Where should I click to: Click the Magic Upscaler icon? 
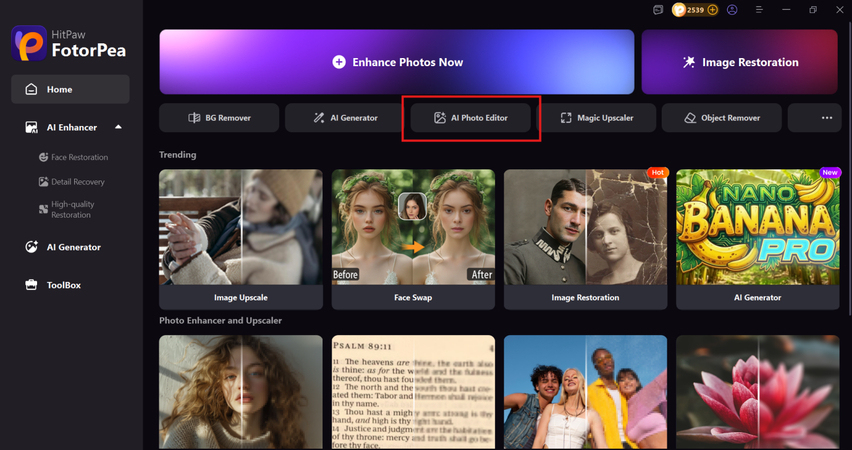click(566, 117)
